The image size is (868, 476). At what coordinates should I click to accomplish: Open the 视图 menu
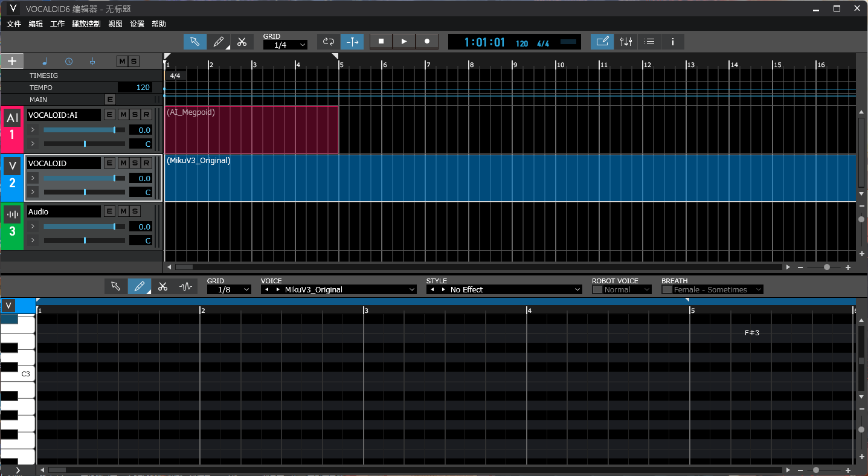(x=115, y=24)
